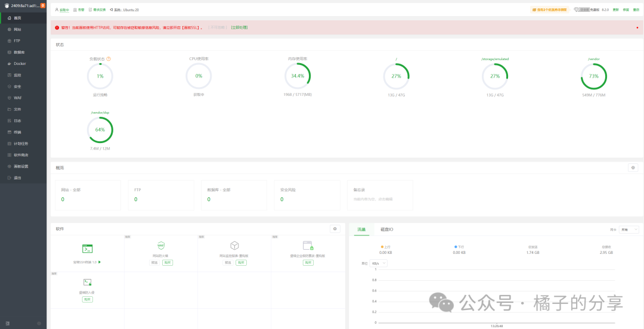
Task: Click the website monitoring cube icon
Action: [x=234, y=246]
